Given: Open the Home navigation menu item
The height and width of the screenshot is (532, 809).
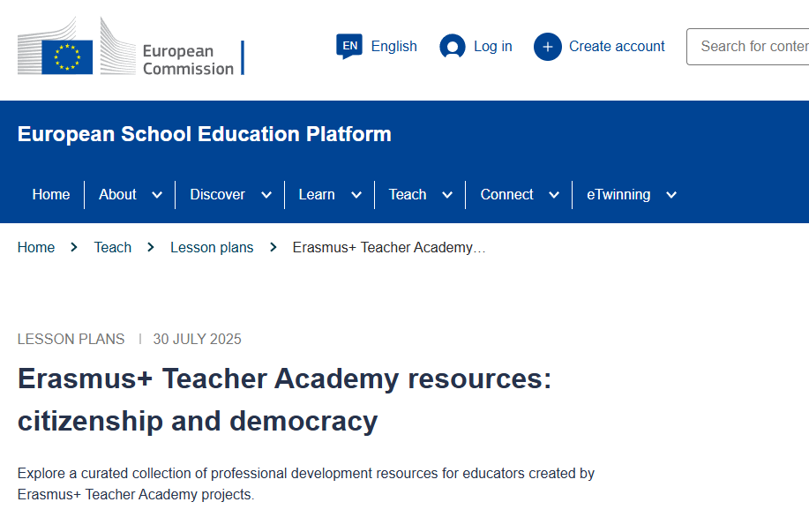Looking at the screenshot, I should coord(51,195).
